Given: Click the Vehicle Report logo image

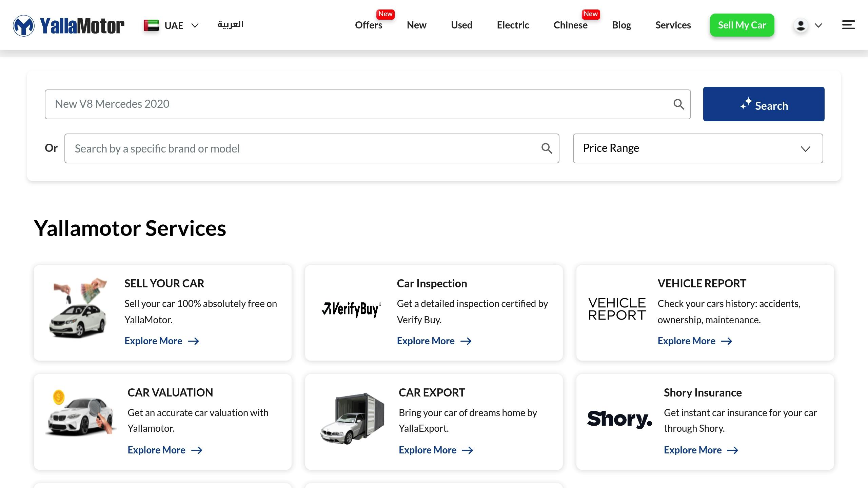Looking at the screenshot, I should [x=617, y=309].
